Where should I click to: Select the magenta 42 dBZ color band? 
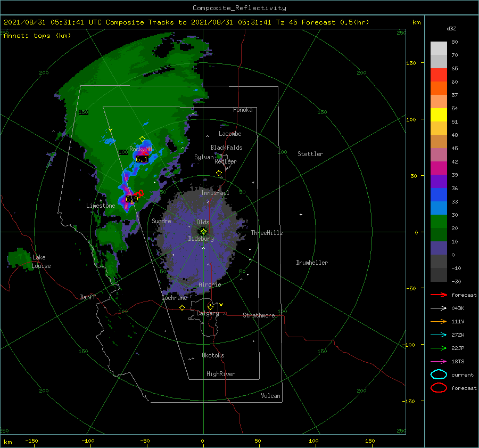439,168
